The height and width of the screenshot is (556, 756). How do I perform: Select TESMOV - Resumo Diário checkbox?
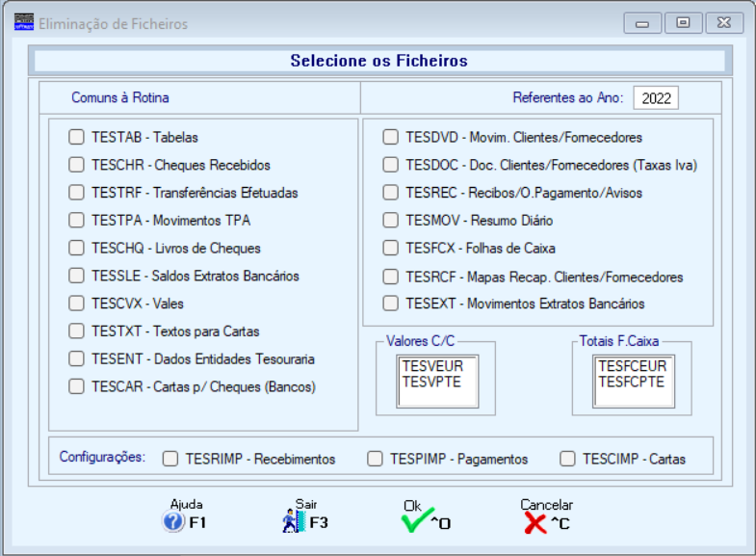pyautogui.click(x=391, y=221)
